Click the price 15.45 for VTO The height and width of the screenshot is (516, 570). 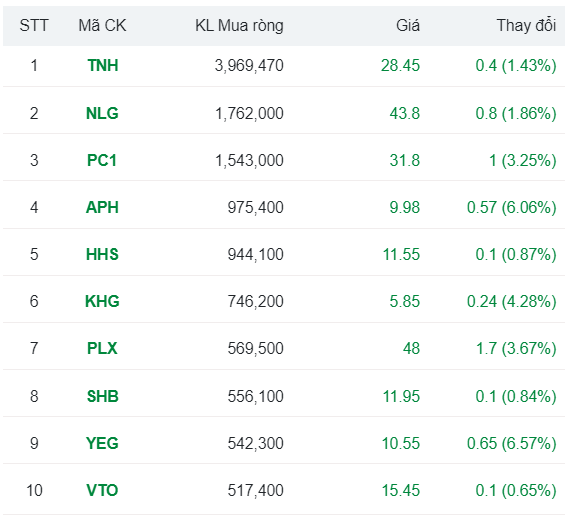[401, 491]
